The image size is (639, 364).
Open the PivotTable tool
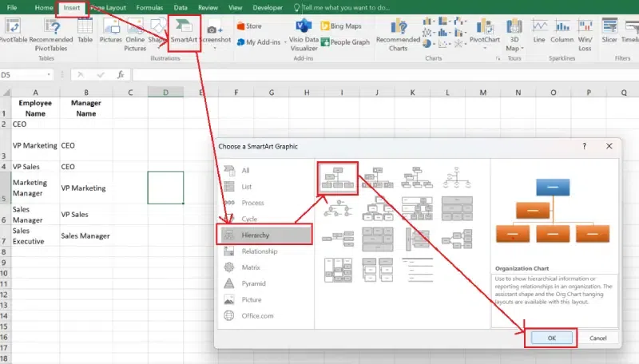pyautogui.click(x=13, y=31)
